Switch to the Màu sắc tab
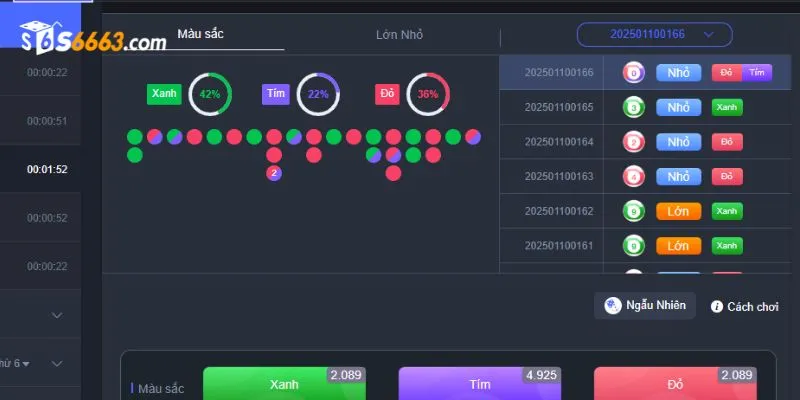The image size is (800, 400). (x=201, y=34)
